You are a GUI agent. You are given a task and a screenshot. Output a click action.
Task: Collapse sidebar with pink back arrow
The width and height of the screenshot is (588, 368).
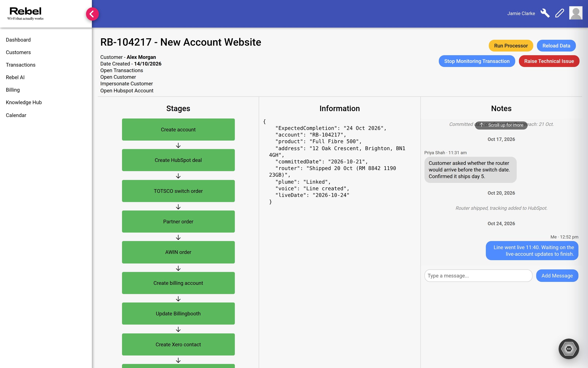pyautogui.click(x=92, y=14)
